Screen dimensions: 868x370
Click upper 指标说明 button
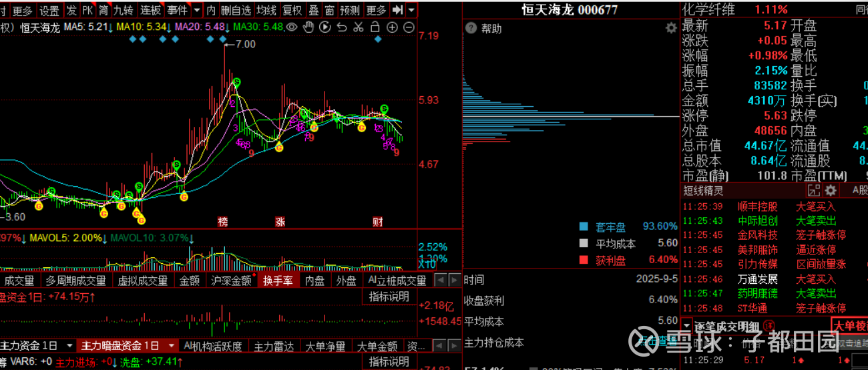[x=389, y=297]
